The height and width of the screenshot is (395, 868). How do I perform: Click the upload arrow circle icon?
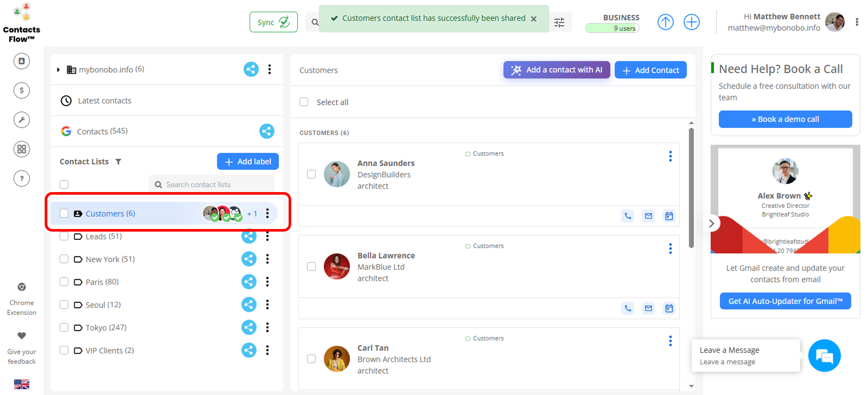pyautogui.click(x=665, y=22)
